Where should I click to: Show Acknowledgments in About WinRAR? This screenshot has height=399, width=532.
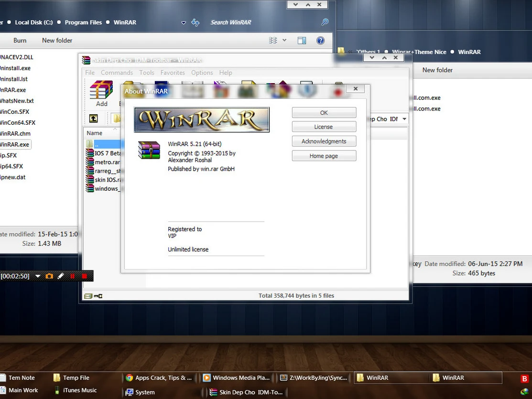point(324,141)
